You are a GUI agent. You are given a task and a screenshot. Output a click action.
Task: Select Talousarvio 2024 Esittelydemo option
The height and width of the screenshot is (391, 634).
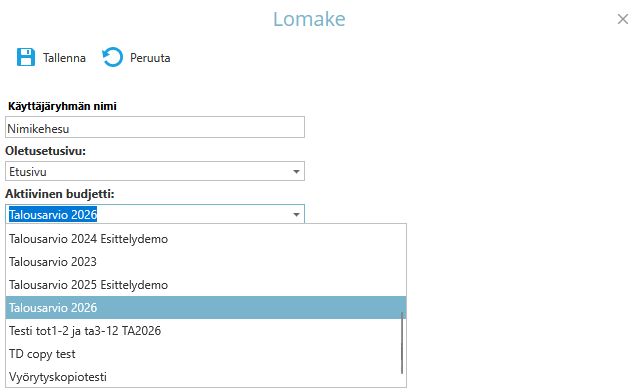206,239
